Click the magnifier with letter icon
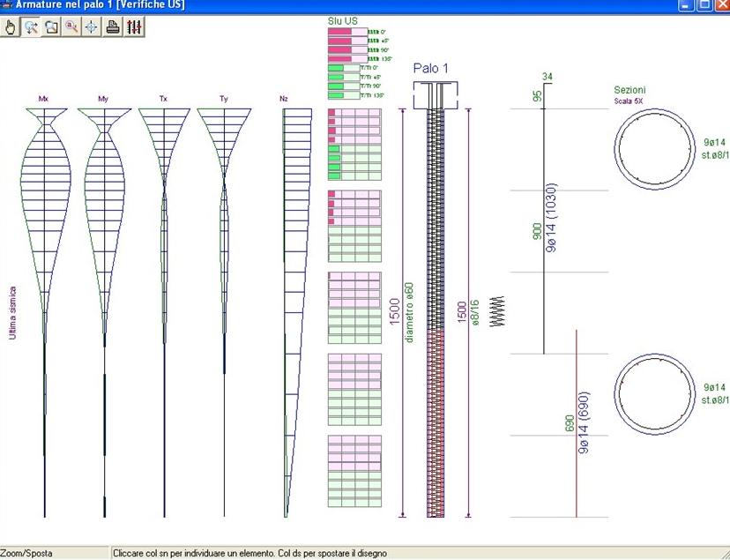 point(71,26)
